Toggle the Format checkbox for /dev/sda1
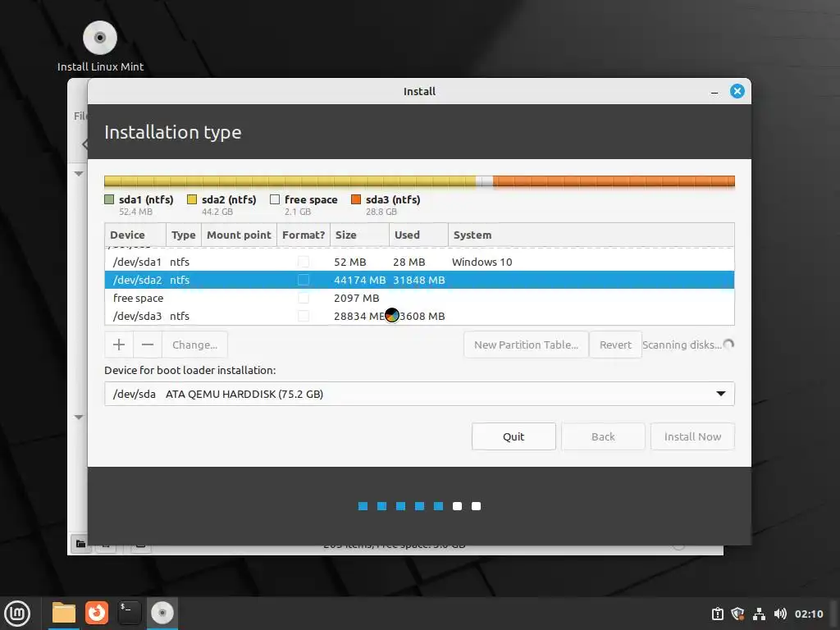Viewport: 840px width, 630px height. 304,262
